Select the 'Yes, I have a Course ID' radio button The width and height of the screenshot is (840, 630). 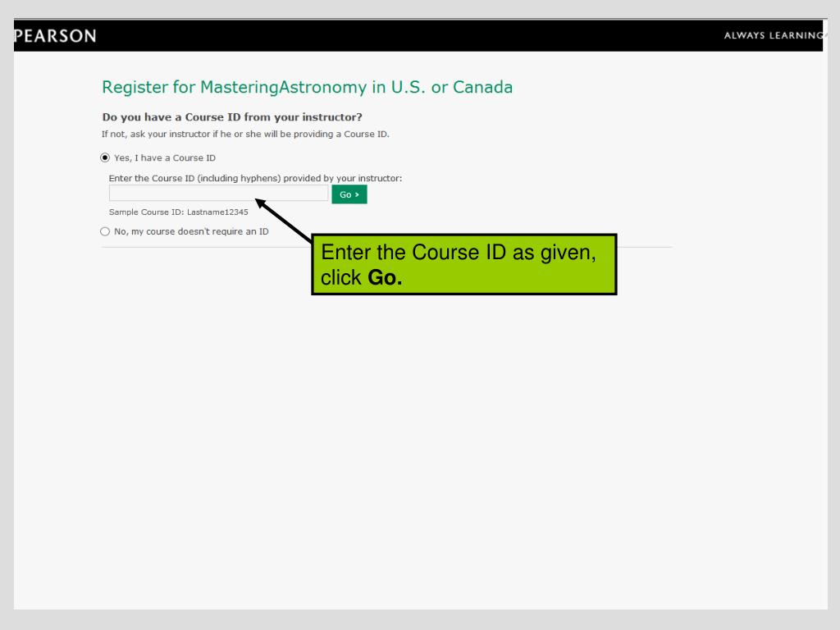[105, 157]
